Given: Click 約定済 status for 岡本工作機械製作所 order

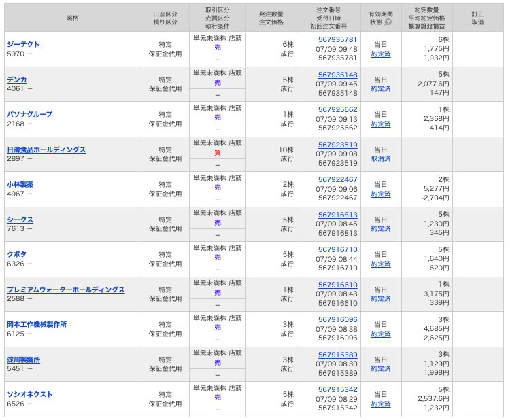Looking at the screenshot, I should tap(381, 334).
